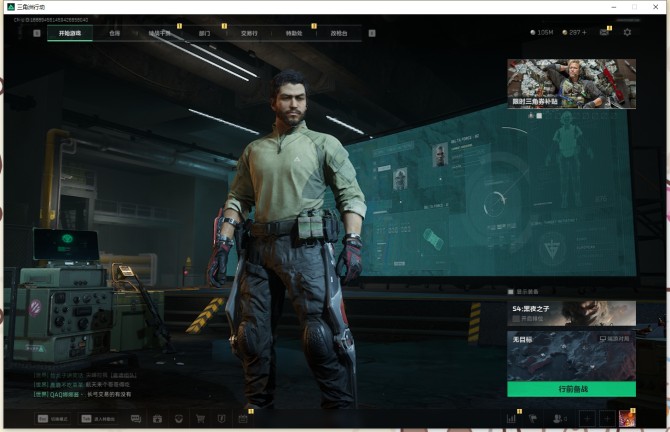Click the E key next-tab icon
670x432 pixels.
(x=372, y=33)
